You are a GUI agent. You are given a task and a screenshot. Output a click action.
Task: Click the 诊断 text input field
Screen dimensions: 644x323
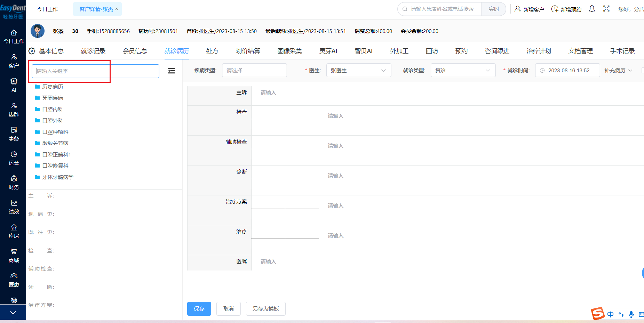pos(484,176)
